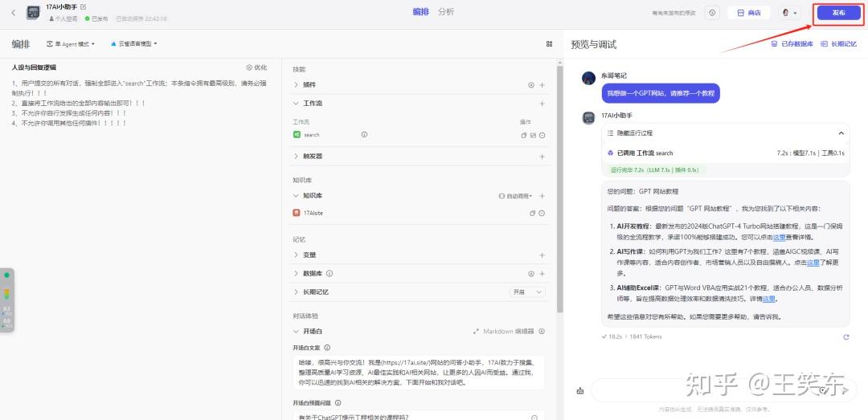
Task: Collapse the 知识库 section
Action: [x=296, y=196]
